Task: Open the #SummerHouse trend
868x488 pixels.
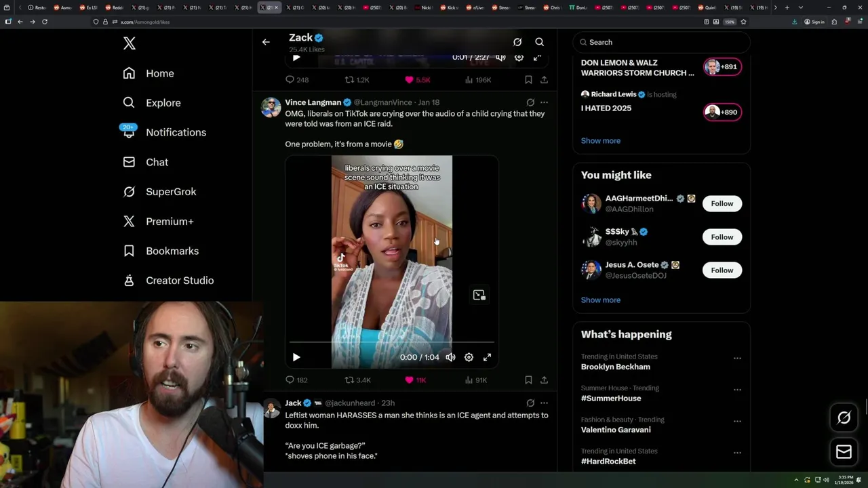Action: (610, 398)
